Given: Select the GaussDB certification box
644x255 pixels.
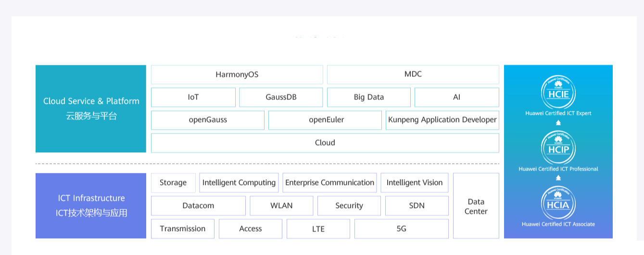Looking at the screenshot, I should (x=281, y=97).
